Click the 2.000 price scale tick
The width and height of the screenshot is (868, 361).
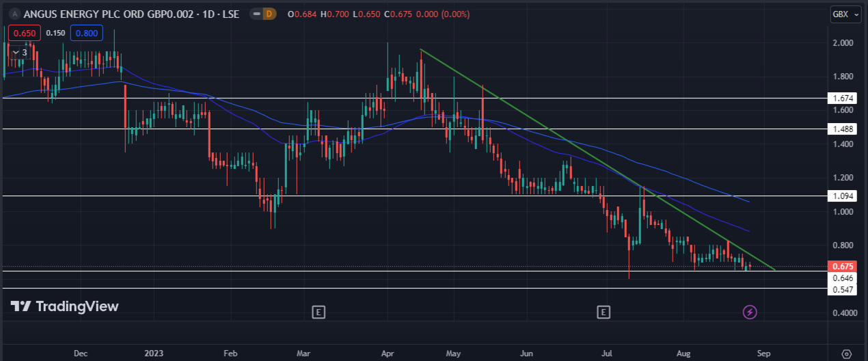click(843, 43)
